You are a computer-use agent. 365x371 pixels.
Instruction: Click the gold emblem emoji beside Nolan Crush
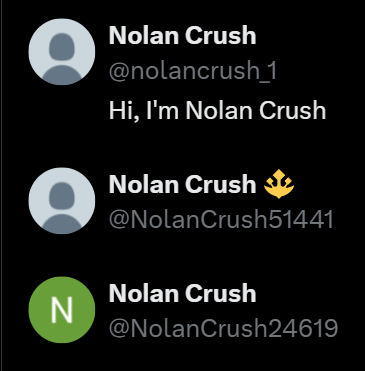[x=279, y=184]
